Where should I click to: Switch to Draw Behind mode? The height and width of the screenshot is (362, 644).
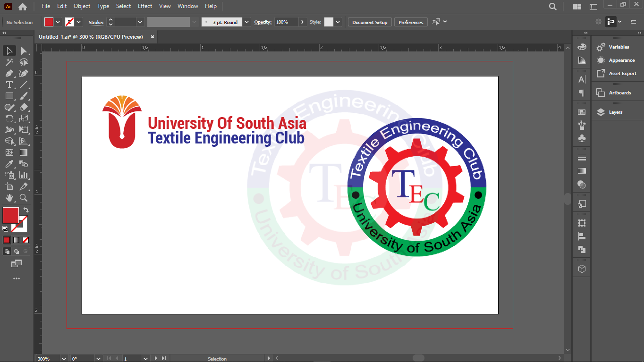(16, 252)
